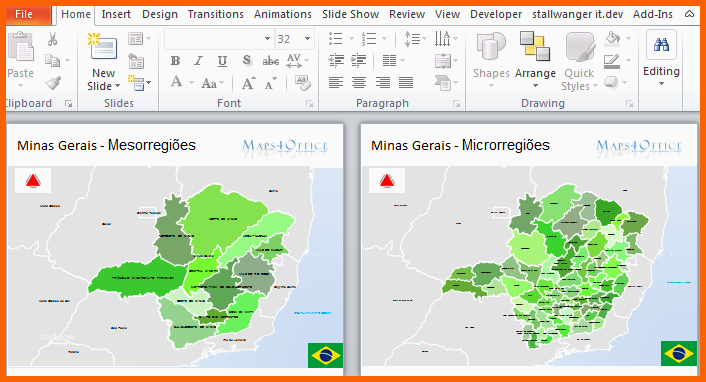Open the Animations ribbon tab
The height and width of the screenshot is (382, 706).
click(x=283, y=14)
